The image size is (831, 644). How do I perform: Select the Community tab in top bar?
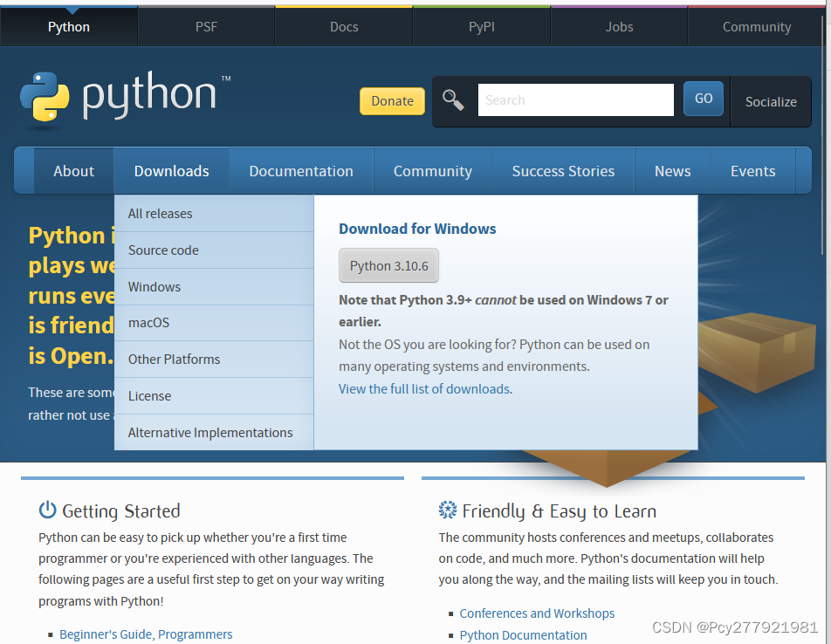coord(756,26)
